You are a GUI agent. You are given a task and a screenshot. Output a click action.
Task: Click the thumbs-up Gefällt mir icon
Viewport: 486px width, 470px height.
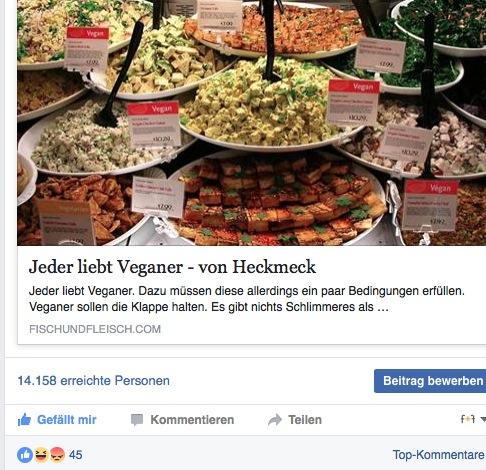point(24,420)
